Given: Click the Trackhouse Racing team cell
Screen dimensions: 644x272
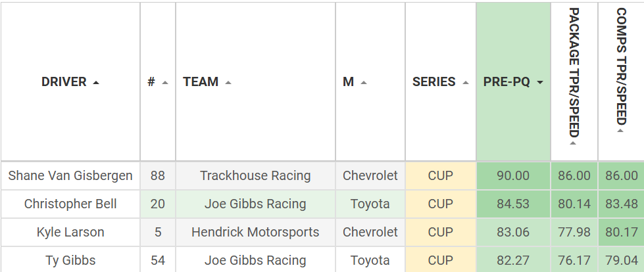Looking at the screenshot, I should pyautogui.click(x=255, y=175).
